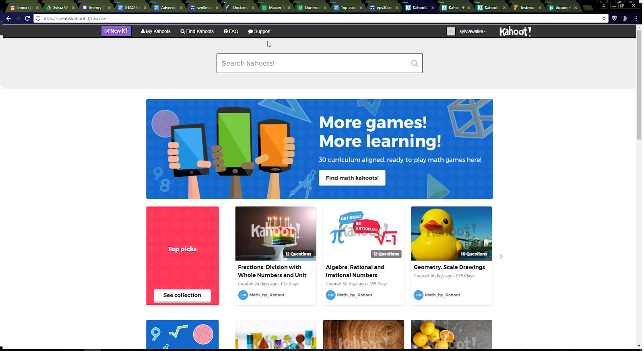Viewport: 644px width, 351px height.
Task: Open Algebra: Rational and Irrational Numbers title
Action: click(x=355, y=271)
